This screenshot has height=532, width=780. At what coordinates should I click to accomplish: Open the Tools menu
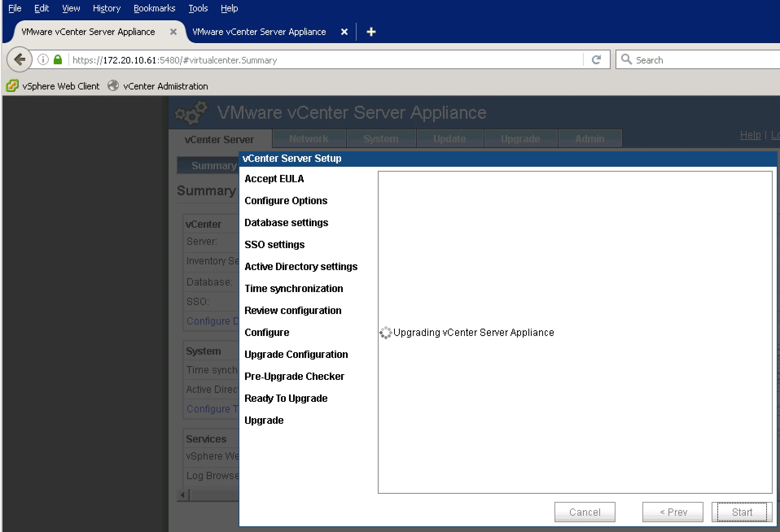(198, 8)
